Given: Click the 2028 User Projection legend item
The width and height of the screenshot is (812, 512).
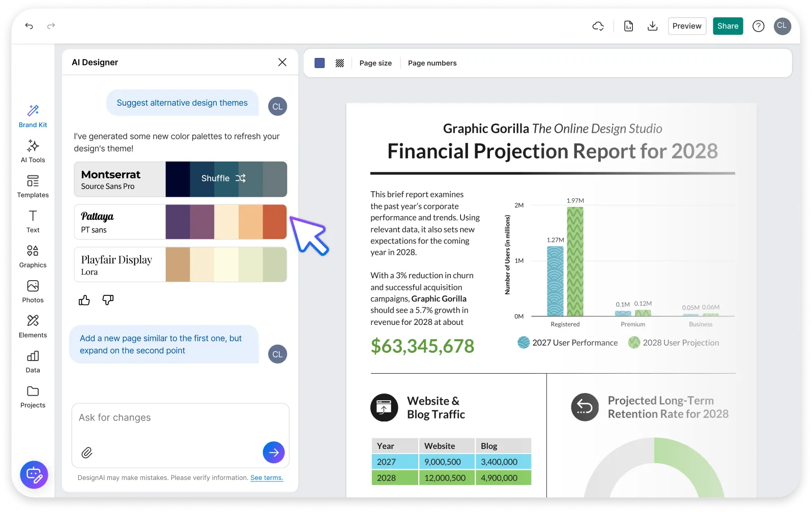Looking at the screenshot, I should pos(674,343).
